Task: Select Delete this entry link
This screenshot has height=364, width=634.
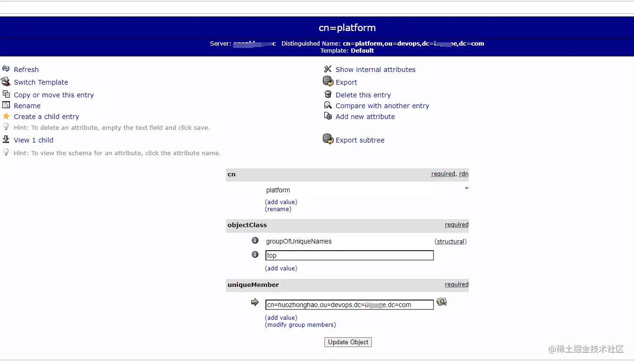Action: 363,95
